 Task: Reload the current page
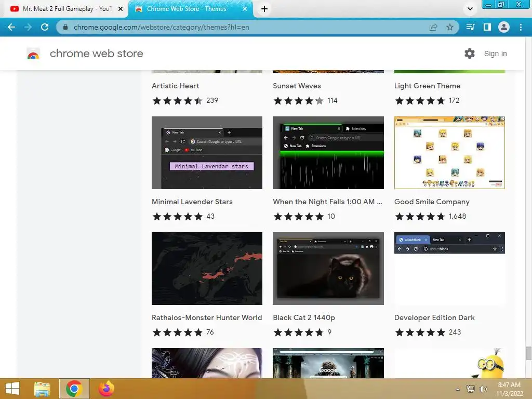click(45, 27)
